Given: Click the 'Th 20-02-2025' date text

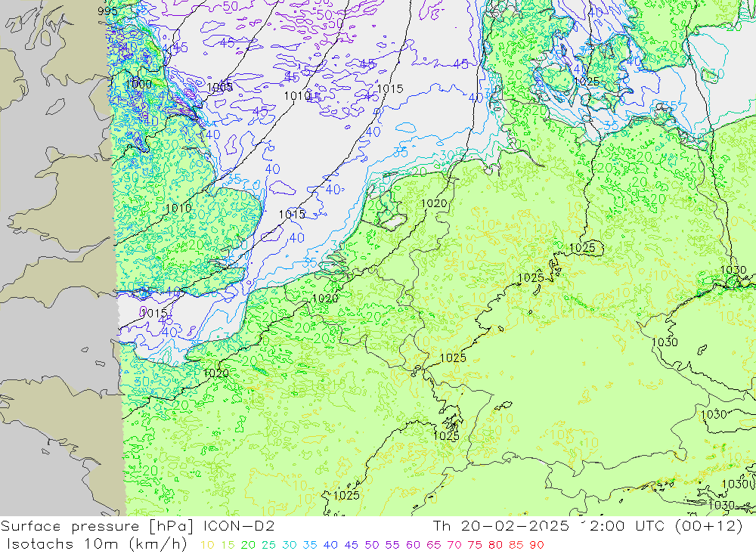Looking at the screenshot, I should 500,526.
